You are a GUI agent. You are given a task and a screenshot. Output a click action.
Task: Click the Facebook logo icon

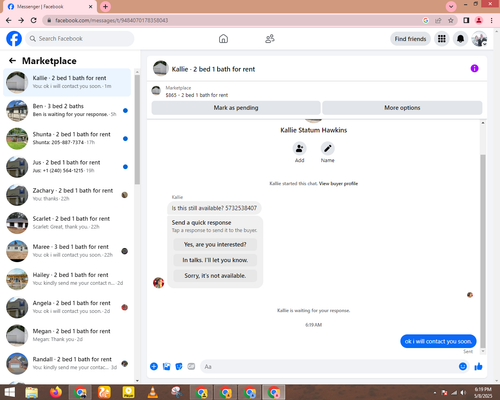pyautogui.click(x=14, y=39)
